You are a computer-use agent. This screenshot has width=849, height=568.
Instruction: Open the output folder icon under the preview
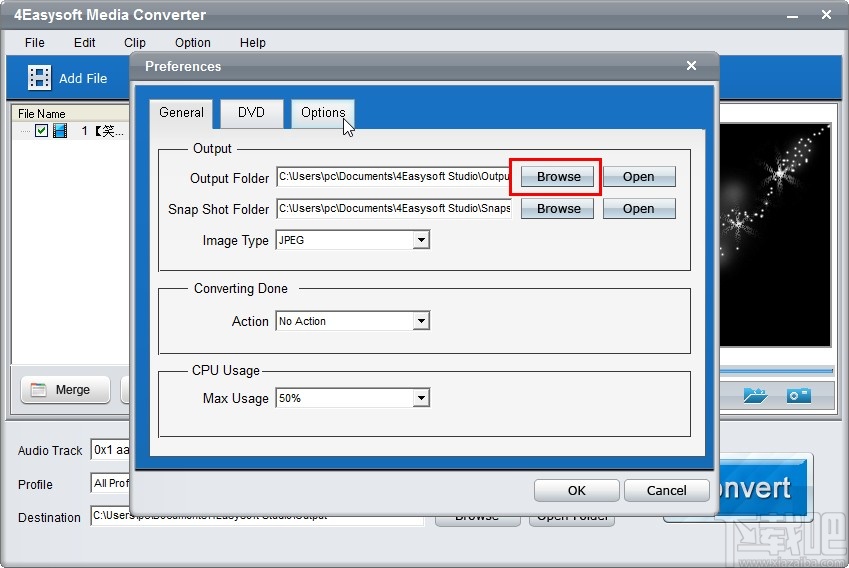point(755,395)
